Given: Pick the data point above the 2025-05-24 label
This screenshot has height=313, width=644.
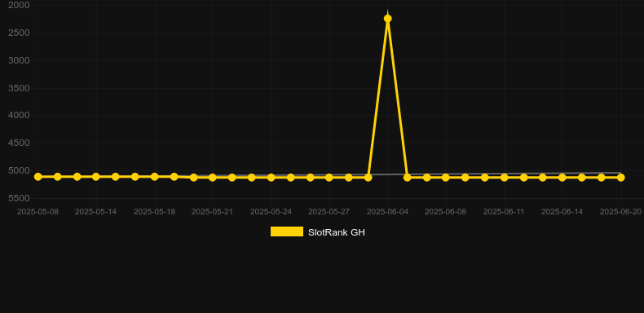Looking at the screenshot, I should click(x=271, y=178).
